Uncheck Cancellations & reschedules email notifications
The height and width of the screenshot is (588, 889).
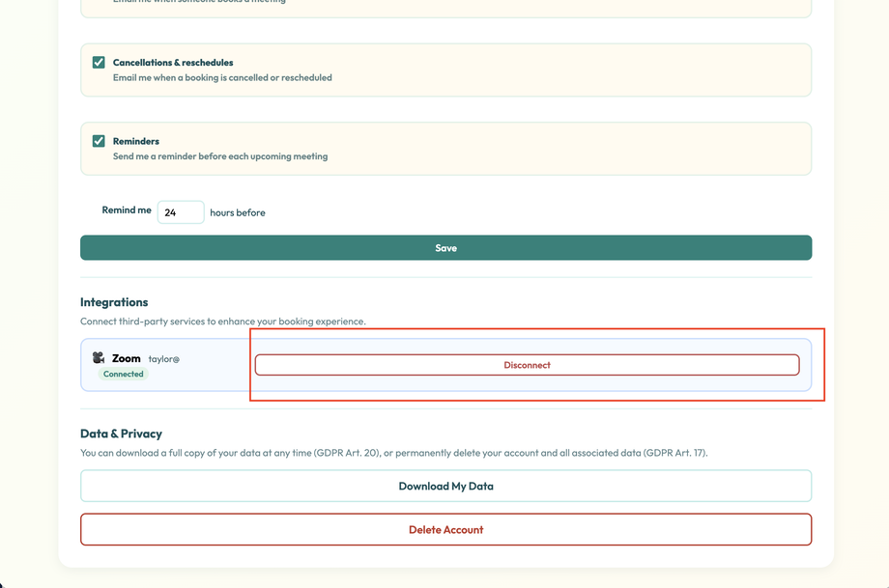(x=98, y=61)
